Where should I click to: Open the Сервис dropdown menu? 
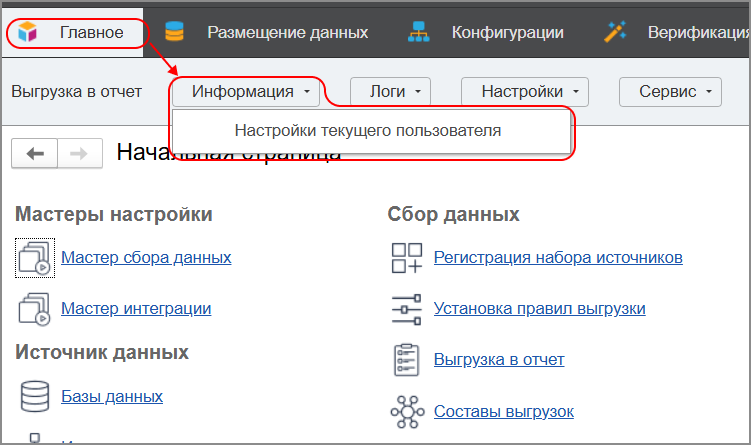coord(671,92)
